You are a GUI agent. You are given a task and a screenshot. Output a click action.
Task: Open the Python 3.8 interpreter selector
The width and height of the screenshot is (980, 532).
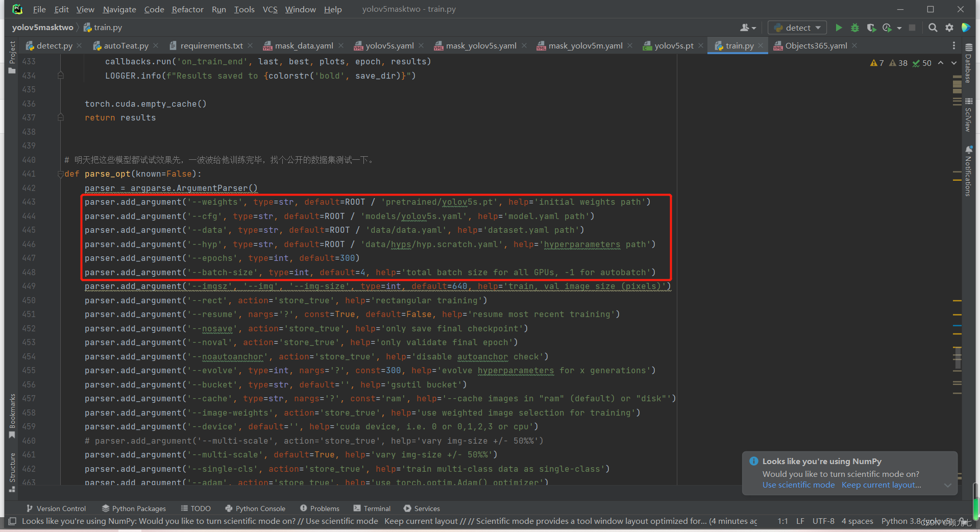pyautogui.click(x=916, y=521)
